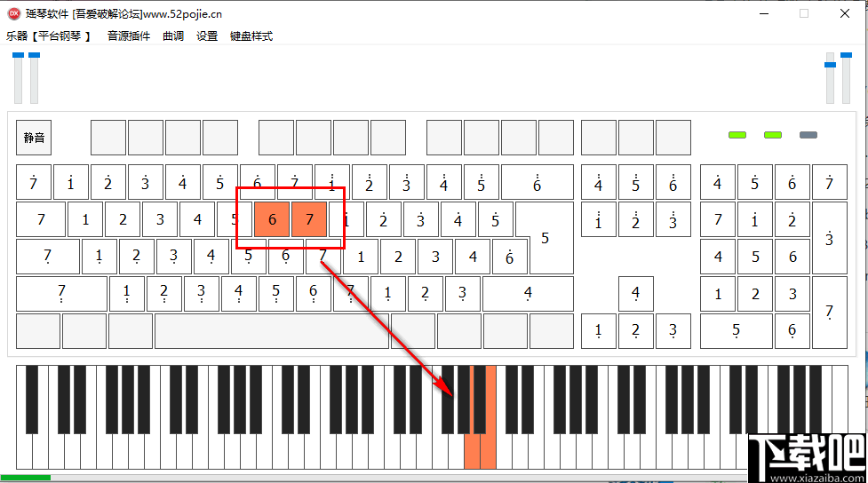Image resolution: width=868 pixels, height=483 pixels.
Task: Click the highlighted orange key labeled 7
Action: pos(309,219)
